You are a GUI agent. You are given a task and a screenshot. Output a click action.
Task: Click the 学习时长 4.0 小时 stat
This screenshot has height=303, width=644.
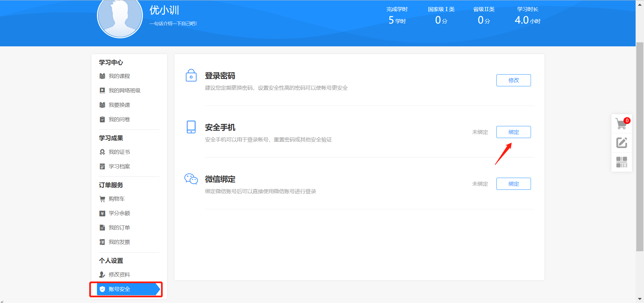[528, 16]
